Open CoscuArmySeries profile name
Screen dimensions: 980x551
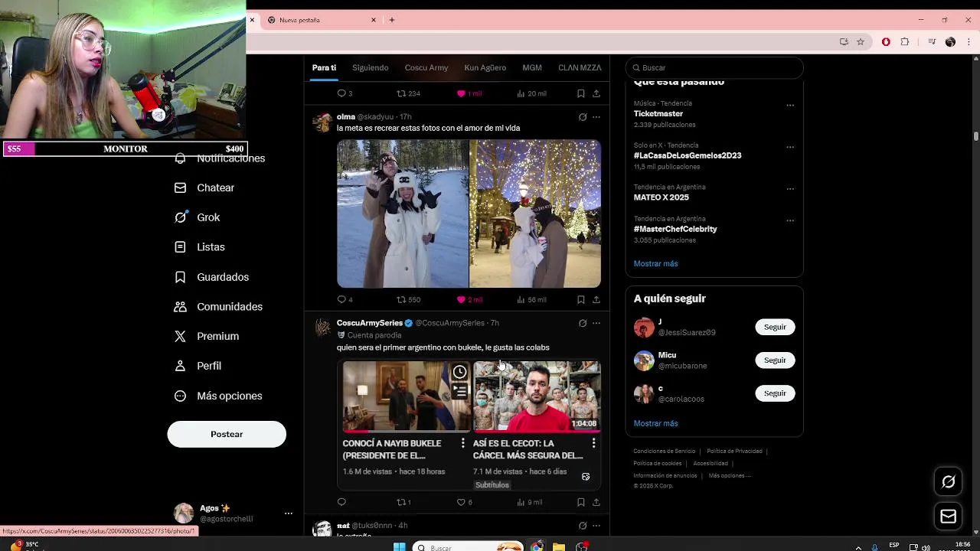click(x=370, y=323)
